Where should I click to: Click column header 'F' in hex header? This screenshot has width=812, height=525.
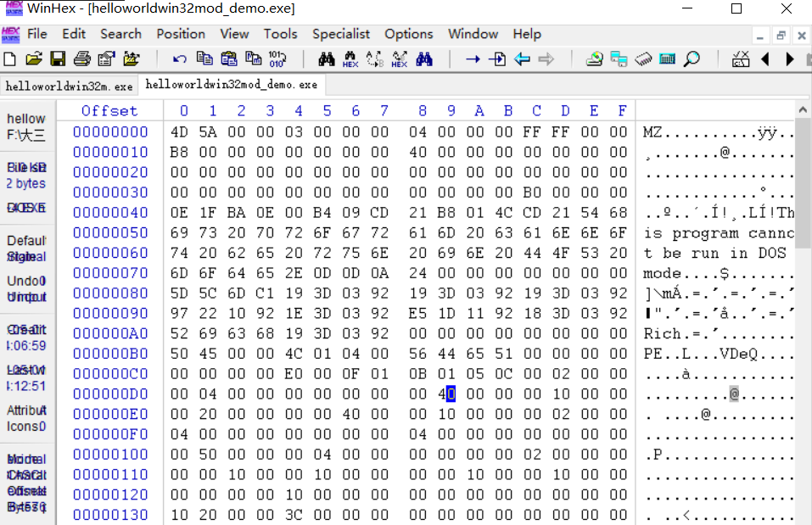point(622,111)
